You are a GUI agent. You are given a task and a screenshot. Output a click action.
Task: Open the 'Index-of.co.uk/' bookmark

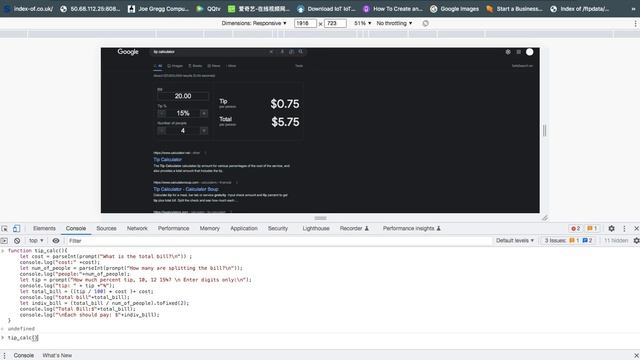(28, 9)
